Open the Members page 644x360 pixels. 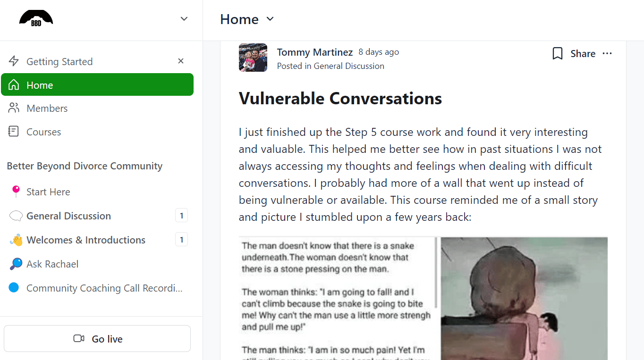tap(47, 109)
